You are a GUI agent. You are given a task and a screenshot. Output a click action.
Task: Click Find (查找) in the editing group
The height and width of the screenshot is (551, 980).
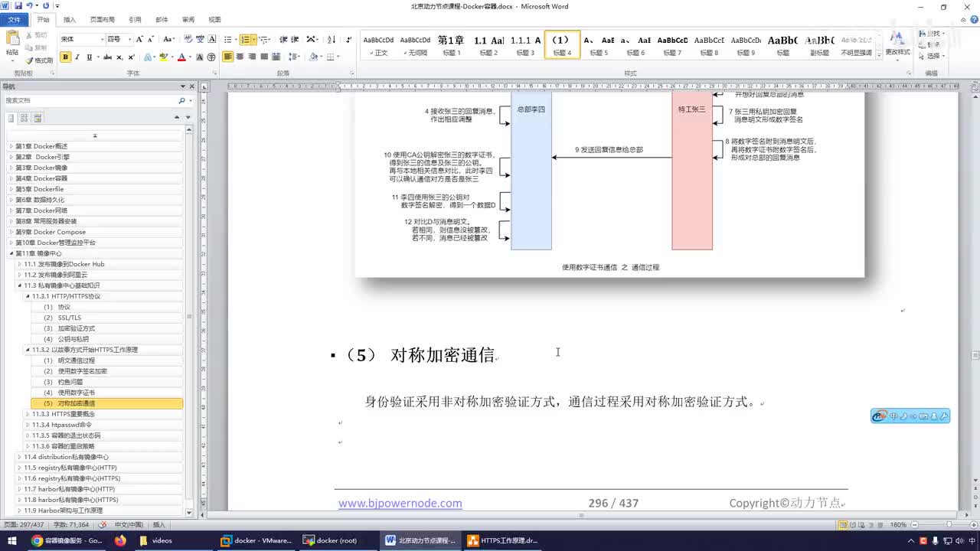932,34
